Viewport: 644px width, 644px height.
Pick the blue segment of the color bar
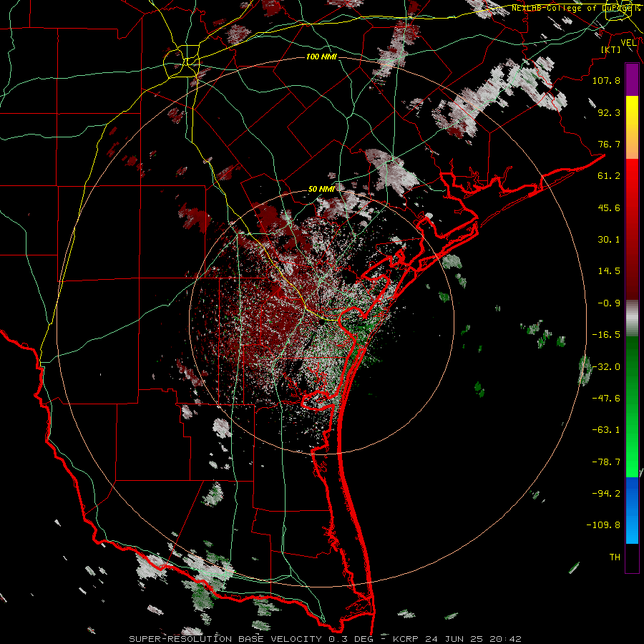click(x=632, y=510)
